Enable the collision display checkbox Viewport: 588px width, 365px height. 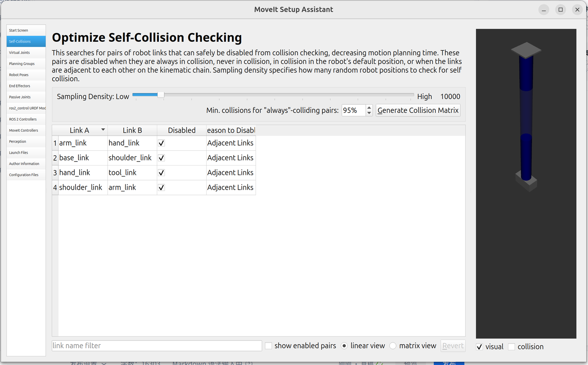coord(511,347)
